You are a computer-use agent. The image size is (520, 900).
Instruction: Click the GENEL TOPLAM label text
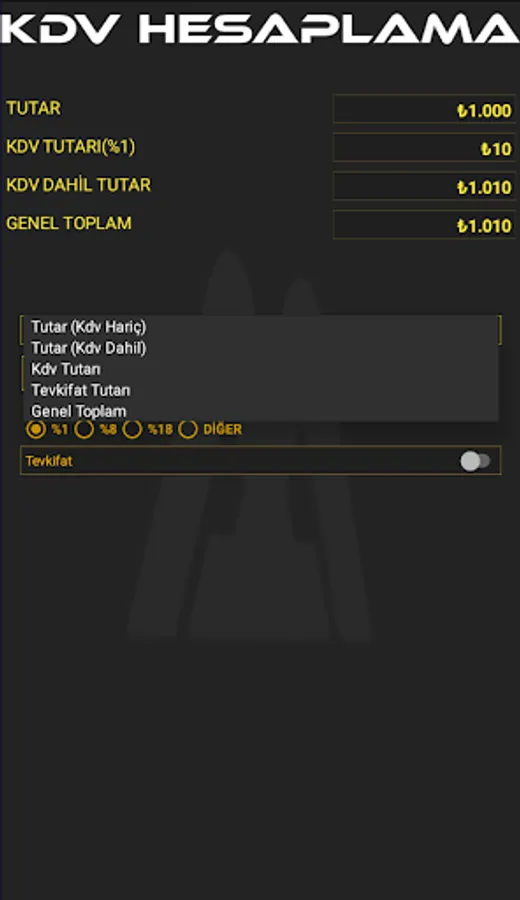(69, 223)
